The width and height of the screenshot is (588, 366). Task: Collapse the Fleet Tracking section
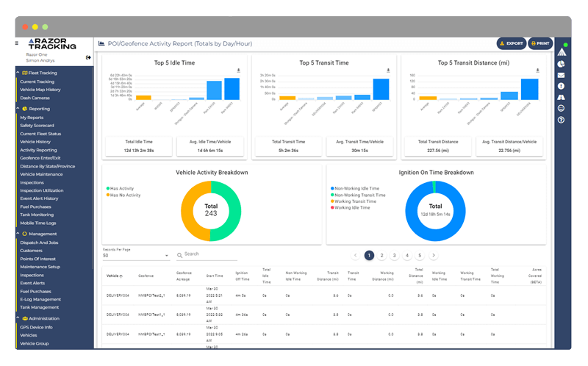pyautogui.click(x=18, y=72)
